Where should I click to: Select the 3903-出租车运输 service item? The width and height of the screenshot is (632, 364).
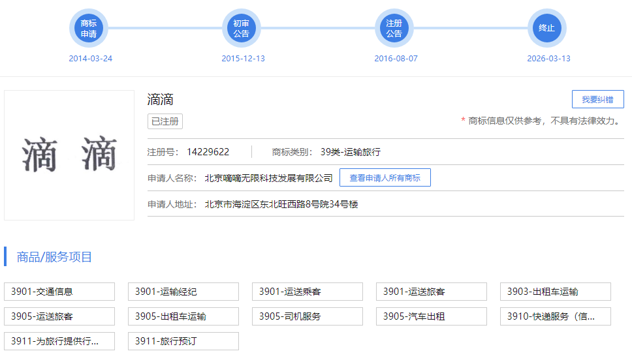(x=556, y=292)
